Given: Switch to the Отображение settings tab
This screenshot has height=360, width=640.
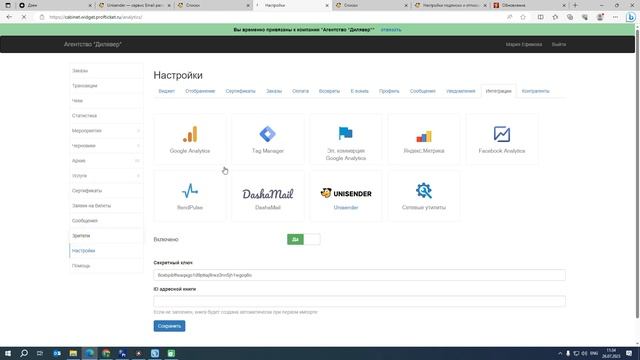Looking at the screenshot, I should click(x=200, y=91).
